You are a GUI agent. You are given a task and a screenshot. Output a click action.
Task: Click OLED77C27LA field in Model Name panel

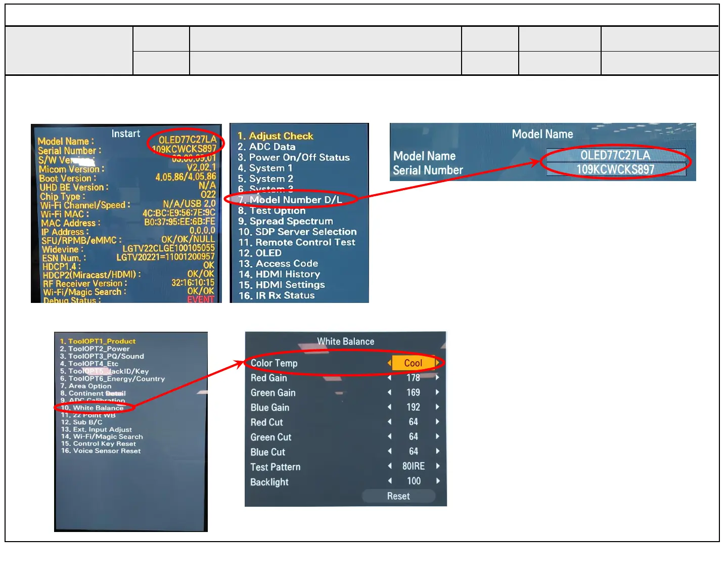pos(615,155)
